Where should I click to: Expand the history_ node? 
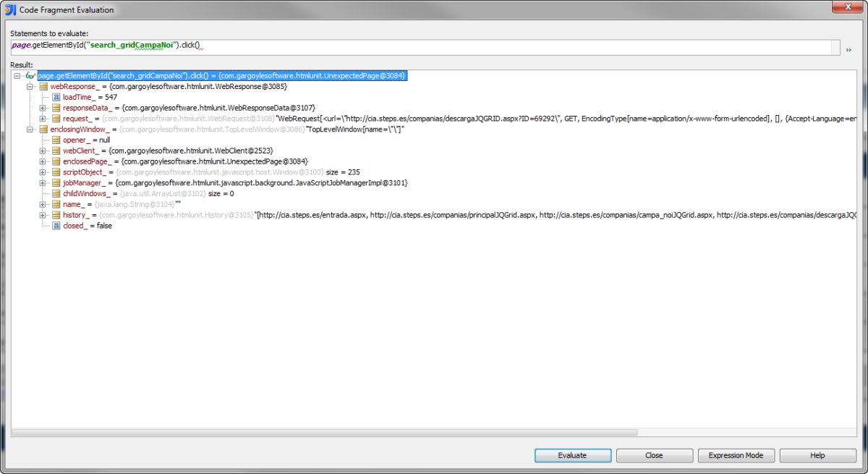point(43,215)
